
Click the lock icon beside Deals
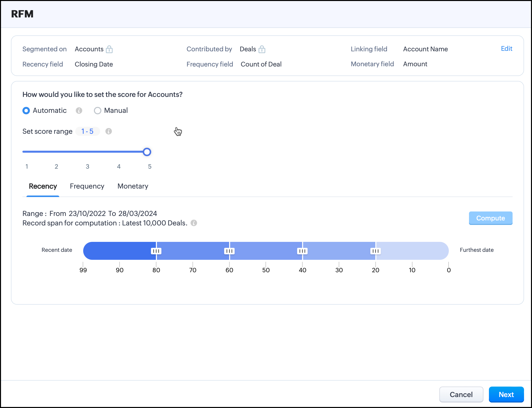[262, 49]
